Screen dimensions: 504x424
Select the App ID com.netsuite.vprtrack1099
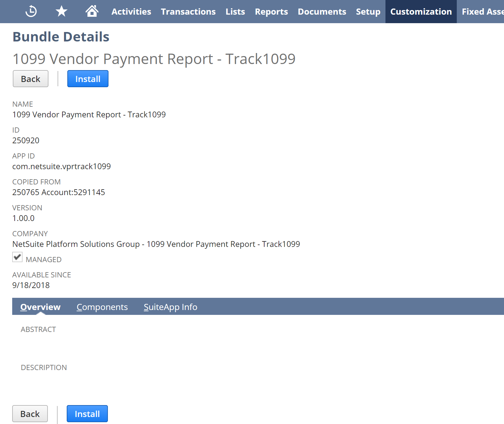coord(62,166)
